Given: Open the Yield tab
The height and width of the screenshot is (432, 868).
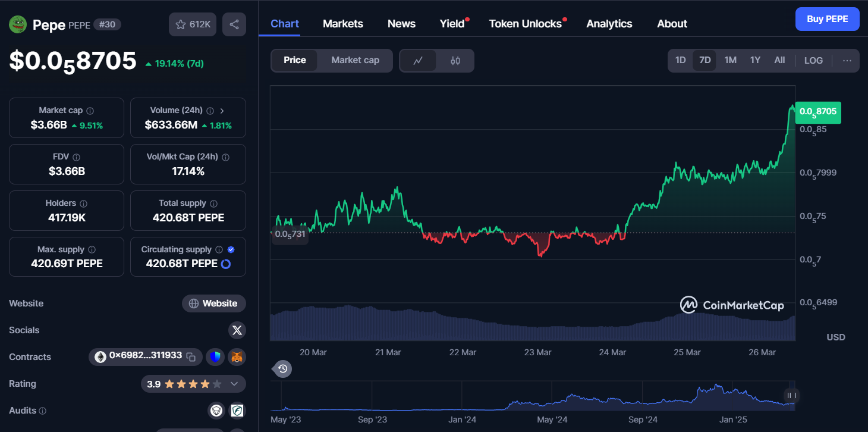Looking at the screenshot, I should tap(452, 24).
